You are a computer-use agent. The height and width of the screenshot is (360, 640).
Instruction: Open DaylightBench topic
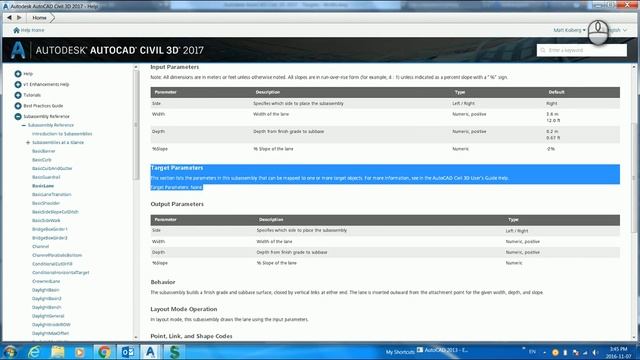point(47,307)
